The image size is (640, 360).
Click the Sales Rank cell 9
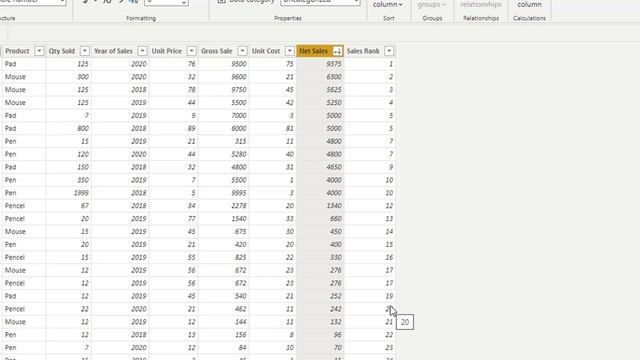click(x=391, y=167)
